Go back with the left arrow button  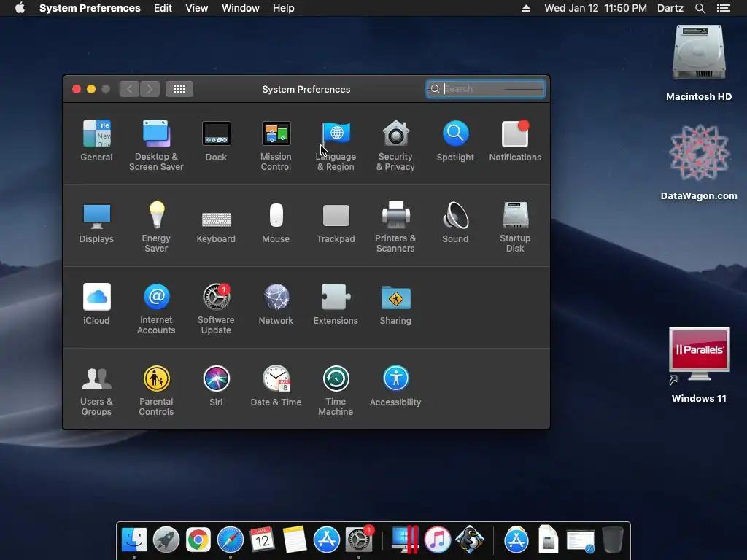[x=129, y=89]
